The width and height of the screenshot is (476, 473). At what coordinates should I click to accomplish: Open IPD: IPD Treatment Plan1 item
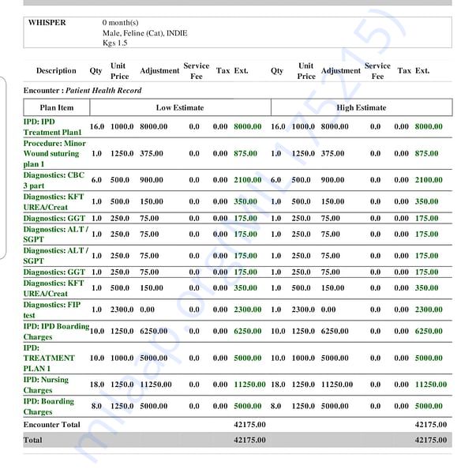coord(53,127)
